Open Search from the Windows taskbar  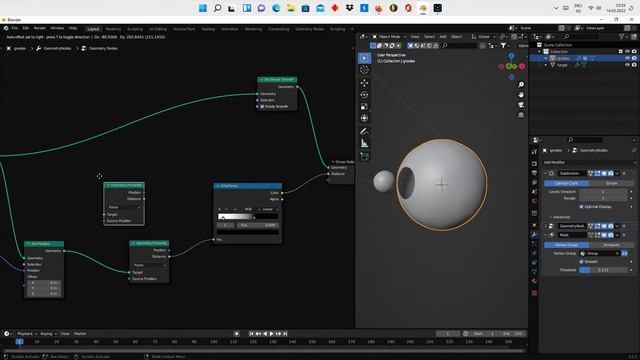[217, 8]
